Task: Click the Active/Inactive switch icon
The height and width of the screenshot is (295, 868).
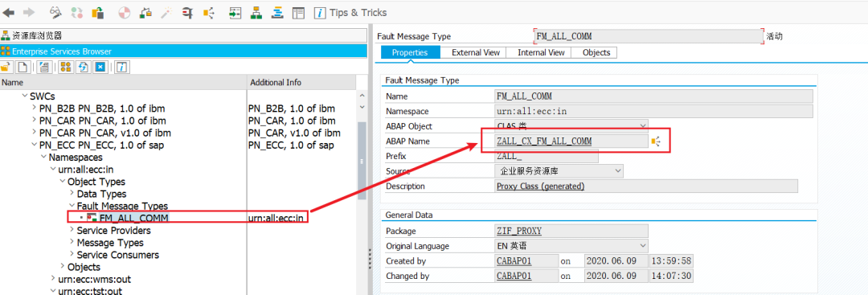Action: pyautogui.click(x=77, y=12)
